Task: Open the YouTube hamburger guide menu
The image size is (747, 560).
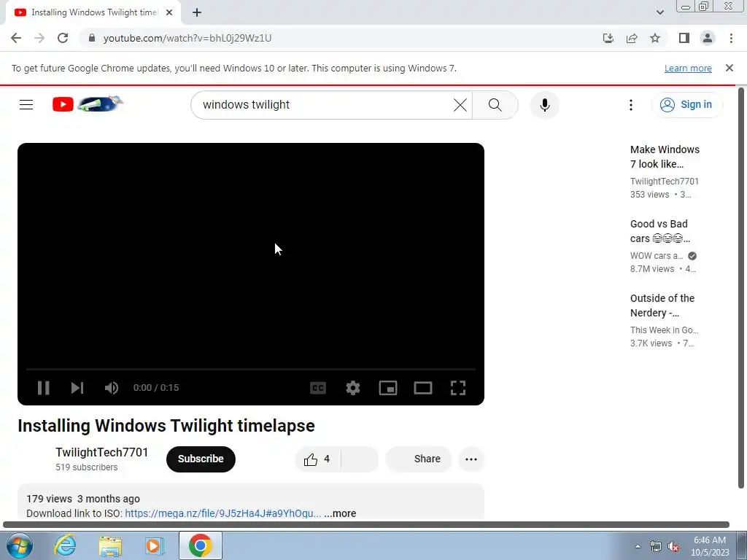Action: click(26, 104)
